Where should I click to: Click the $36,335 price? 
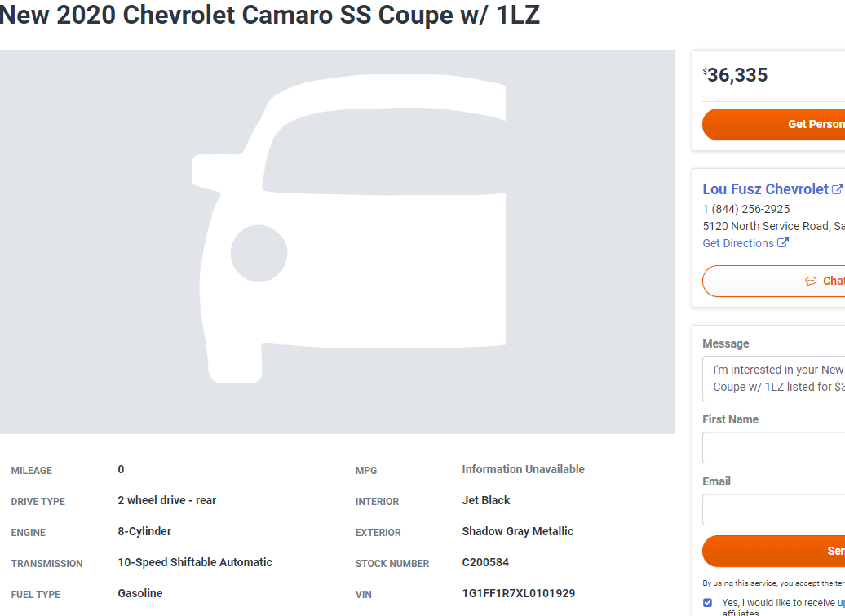737,75
